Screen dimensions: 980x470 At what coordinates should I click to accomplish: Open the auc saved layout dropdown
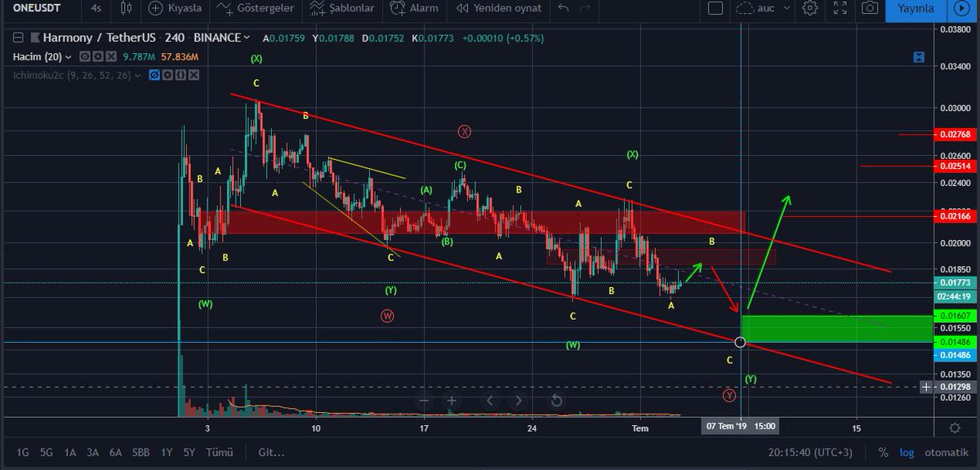click(x=763, y=8)
